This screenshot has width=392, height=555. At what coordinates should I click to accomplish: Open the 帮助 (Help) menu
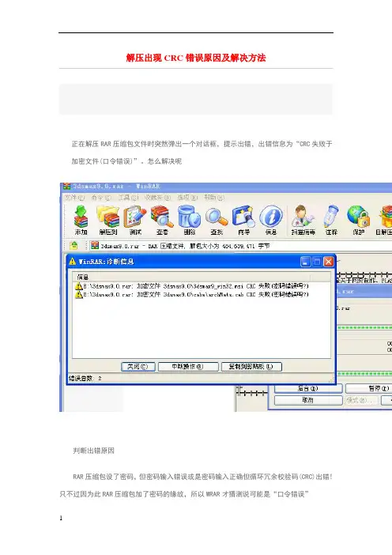[x=214, y=198]
